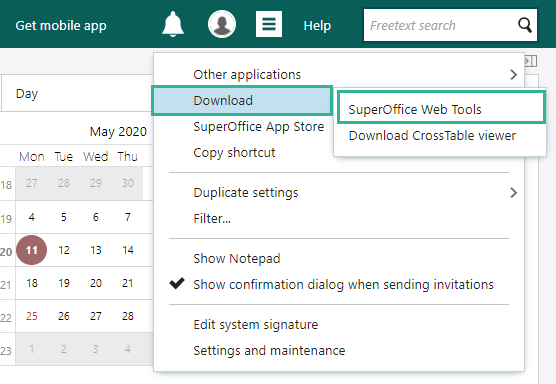Choose Show Notepad
556x384 pixels.
[237, 259]
